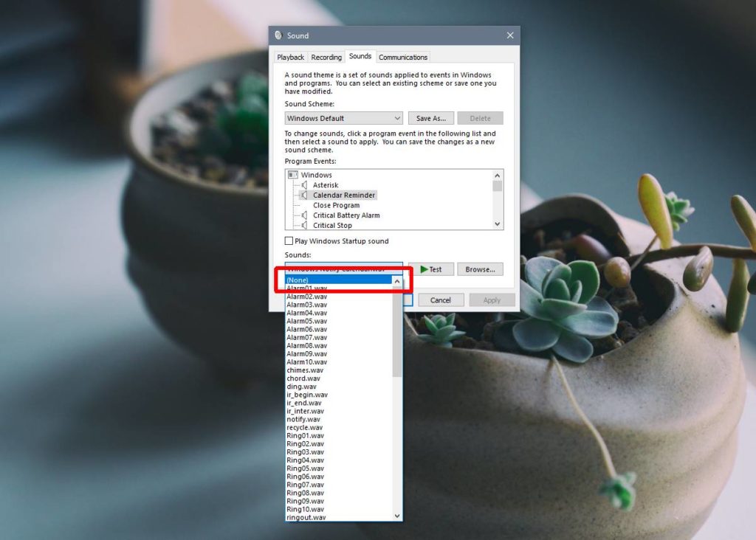This screenshot has width=756, height=540.
Task: Collapse the Sounds dropdown with its up chevron
Action: 396,280
